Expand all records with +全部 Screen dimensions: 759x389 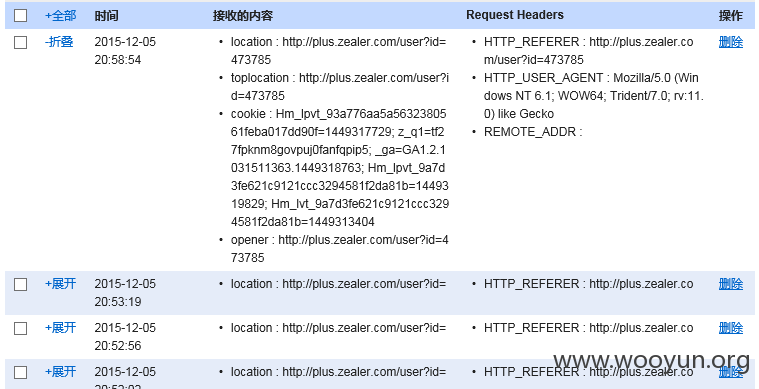click(61, 15)
